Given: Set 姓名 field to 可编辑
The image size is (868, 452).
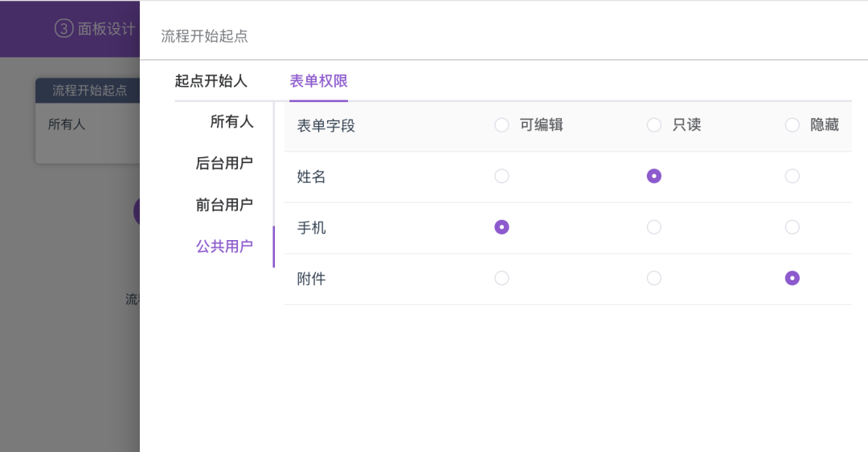Looking at the screenshot, I should tap(502, 177).
